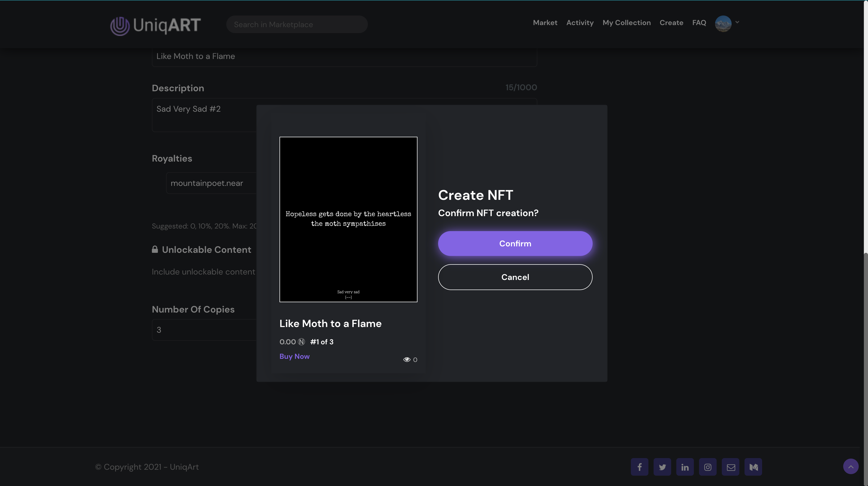Navigate to My Collection
Screen dimensions: 868x486
click(x=626, y=22)
